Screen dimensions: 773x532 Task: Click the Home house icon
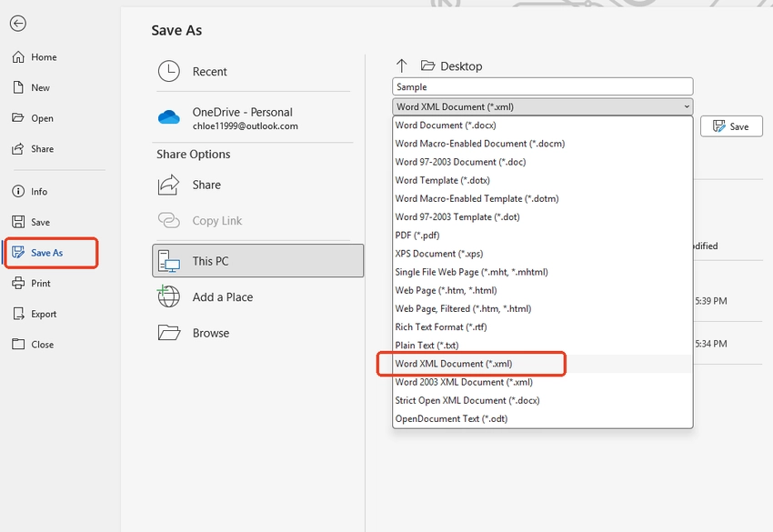[x=18, y=57]
